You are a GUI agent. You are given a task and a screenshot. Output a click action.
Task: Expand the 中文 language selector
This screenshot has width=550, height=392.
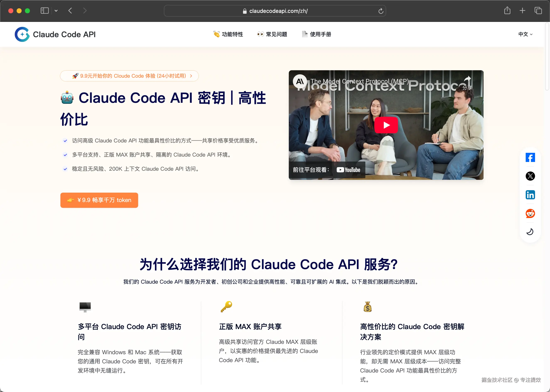(x=525, y=34)
